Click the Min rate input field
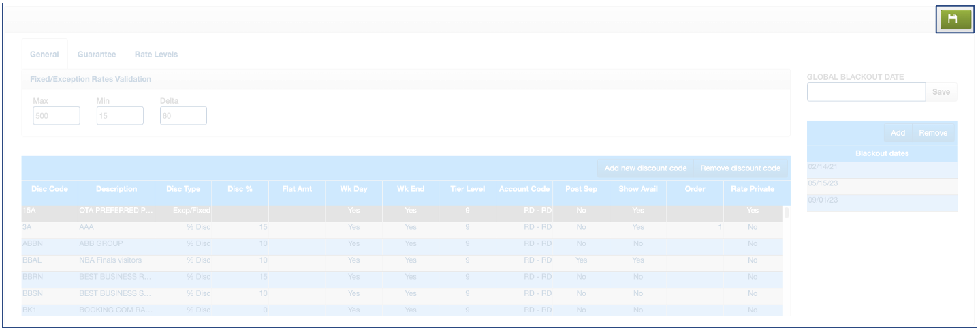This screenshot has height=330, width=980. click(x=120, y=116)
